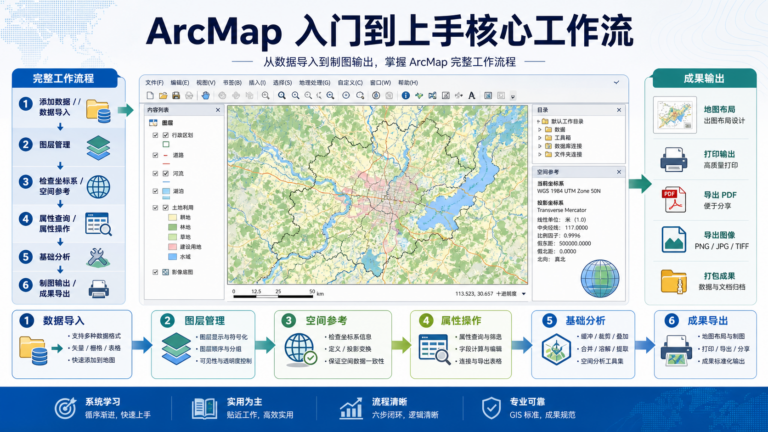Click the 完整工作流程 header tab
This screenshot has height=432, width=768.
64,78
